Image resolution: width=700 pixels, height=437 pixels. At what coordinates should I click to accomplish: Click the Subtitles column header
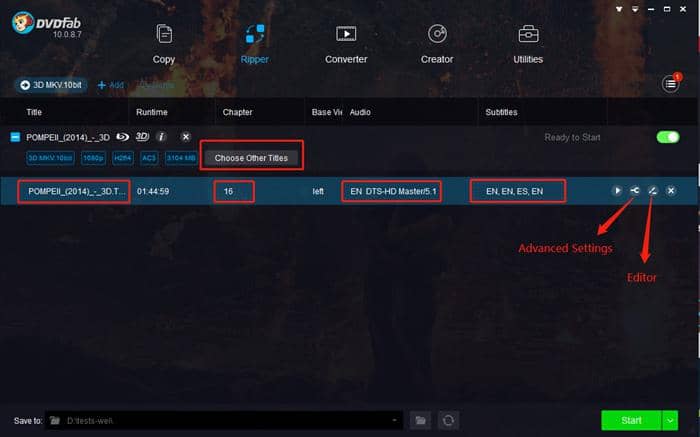pos(501,112)
